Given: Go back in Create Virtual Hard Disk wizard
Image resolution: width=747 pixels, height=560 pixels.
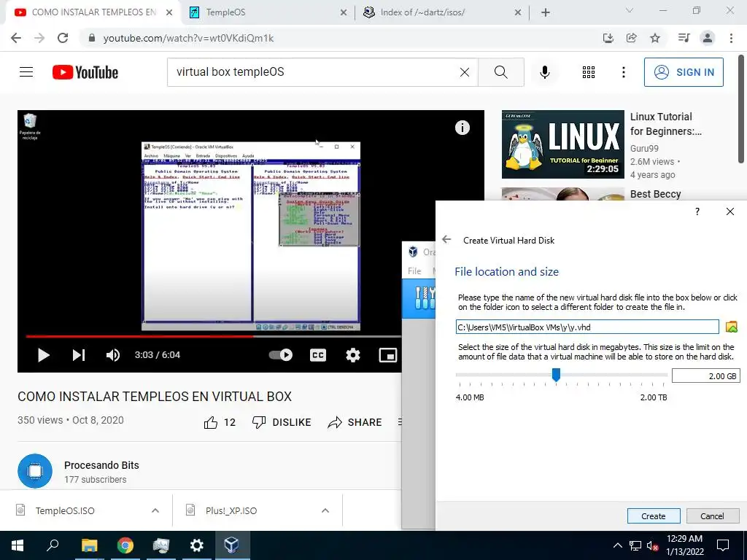Looking at the screenshot, I should 446,239.
